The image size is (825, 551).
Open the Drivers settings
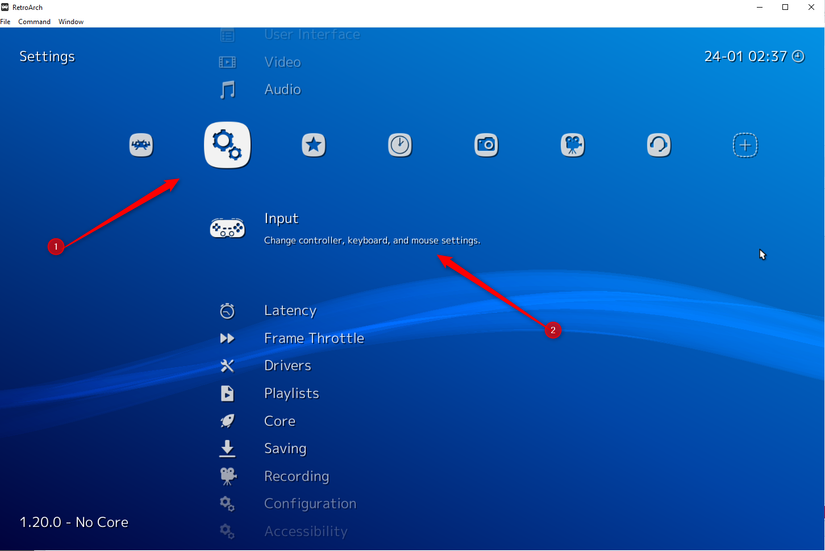pyautogui.click(x=288, y=366)
